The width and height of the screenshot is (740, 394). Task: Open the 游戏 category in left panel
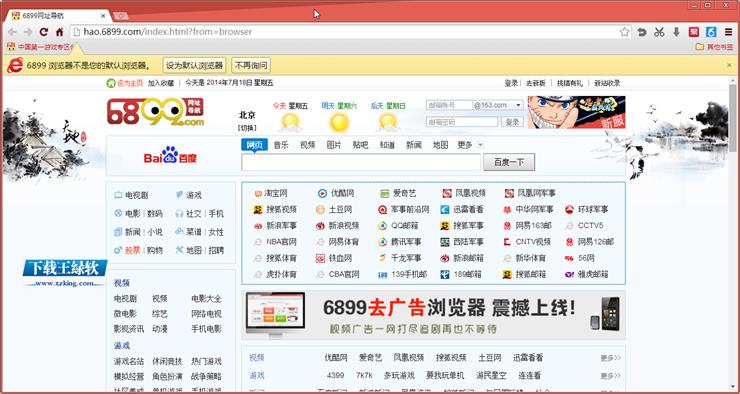pos(188,195)
